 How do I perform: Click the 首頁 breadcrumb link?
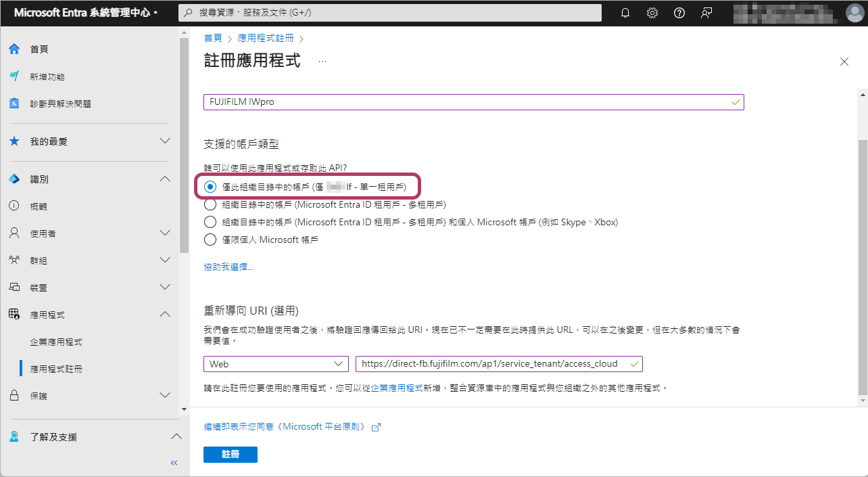pyautogui.click(x=213, y=39)
